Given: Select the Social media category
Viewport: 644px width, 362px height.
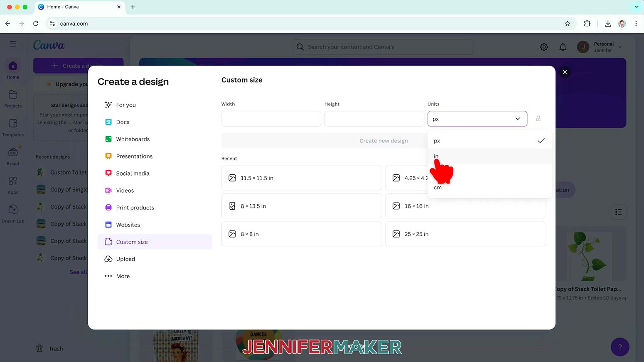Looking at the screenshot, I should 155,173.
